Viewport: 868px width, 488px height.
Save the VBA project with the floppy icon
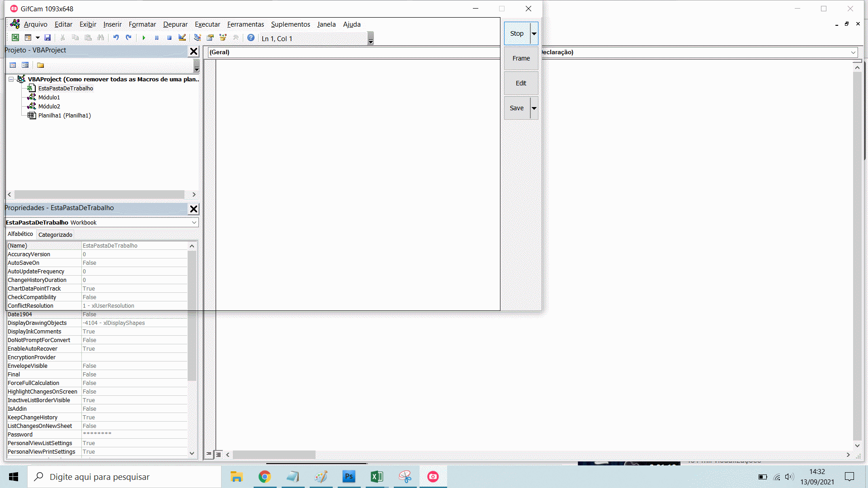tap(47, 38)
